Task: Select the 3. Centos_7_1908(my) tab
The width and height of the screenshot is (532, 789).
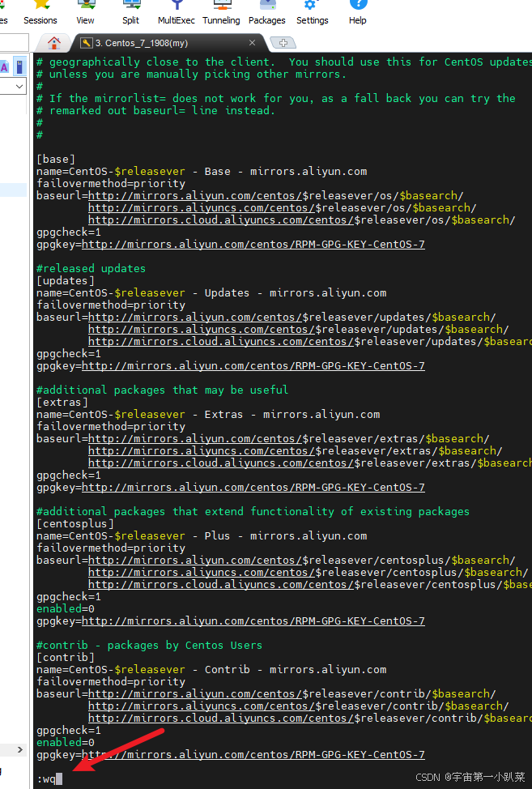Action: coord(142,43)
